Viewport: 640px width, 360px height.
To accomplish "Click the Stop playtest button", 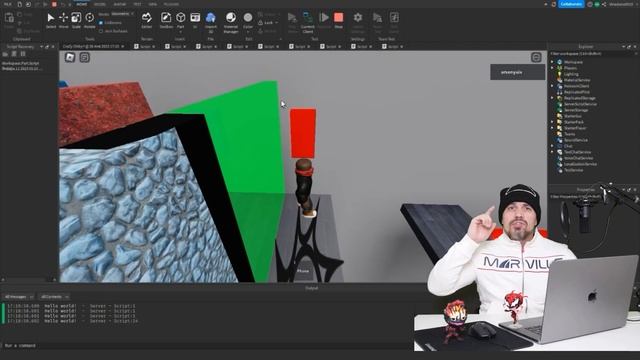I will point(338,20).
